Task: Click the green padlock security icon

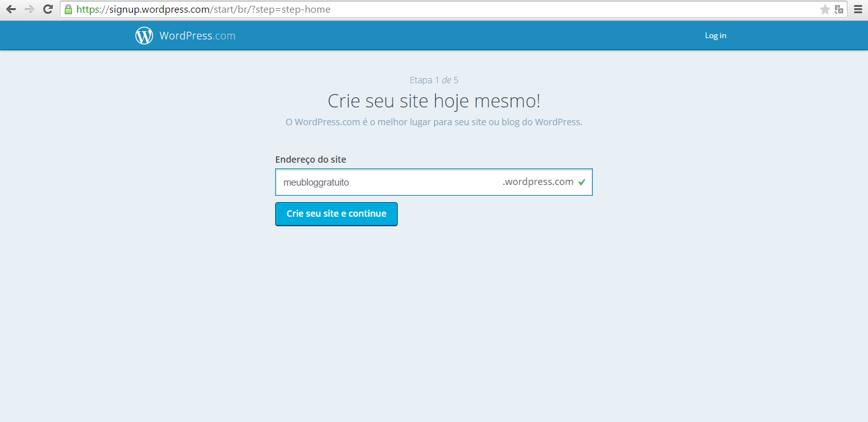Action: tap(69, 10)
